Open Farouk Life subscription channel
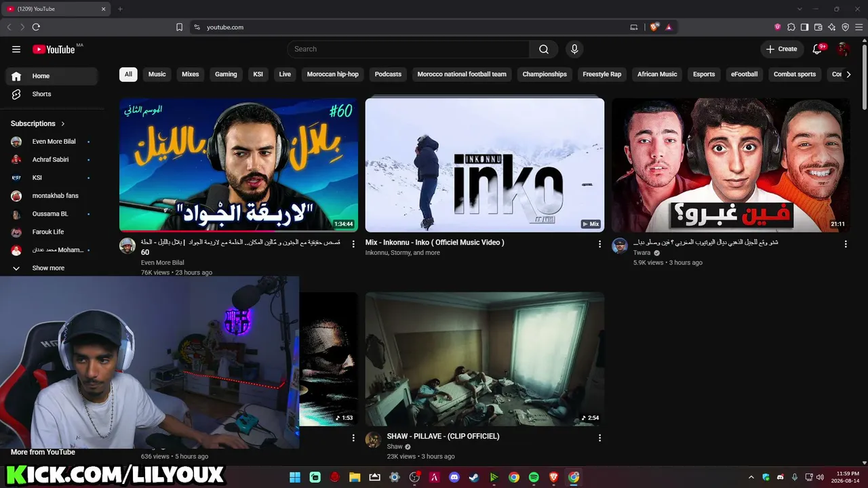 (x=52, y=232)
